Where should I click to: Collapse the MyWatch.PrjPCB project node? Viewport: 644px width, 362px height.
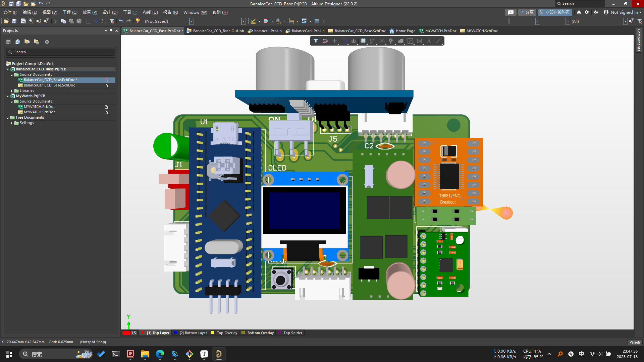click(x=8, y=96)
